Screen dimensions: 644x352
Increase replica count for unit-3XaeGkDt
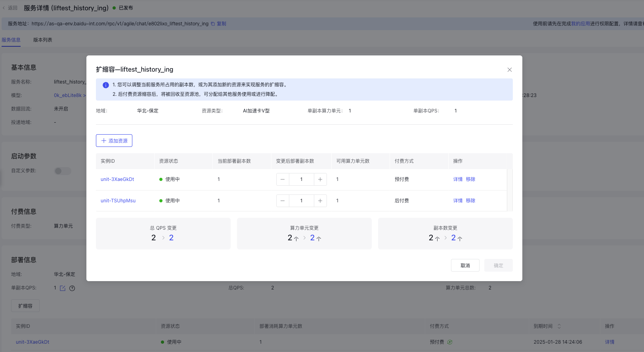click(320, 179)
